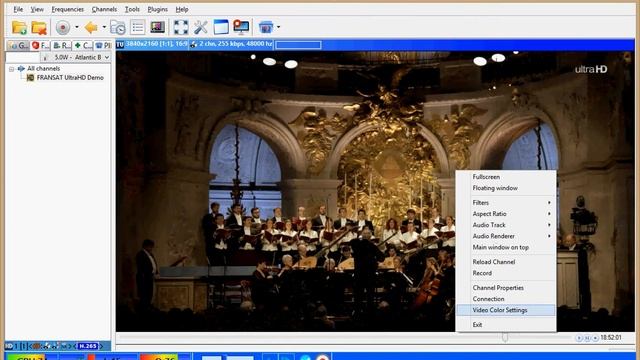
Task: Click the pause button near the clock
Action: pos(587,338)
